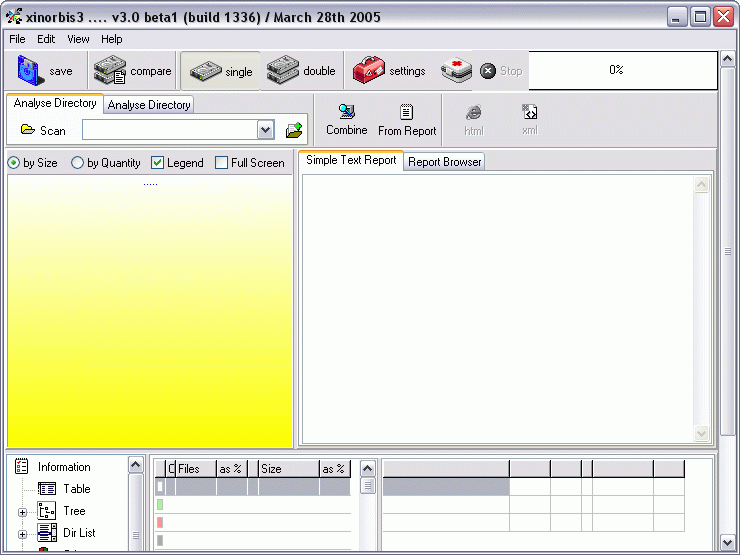Click the From Report label

click(407, 131)
